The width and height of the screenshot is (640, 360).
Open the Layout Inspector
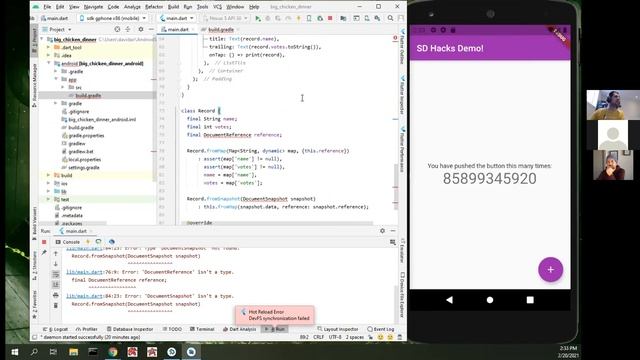(338, 329)
